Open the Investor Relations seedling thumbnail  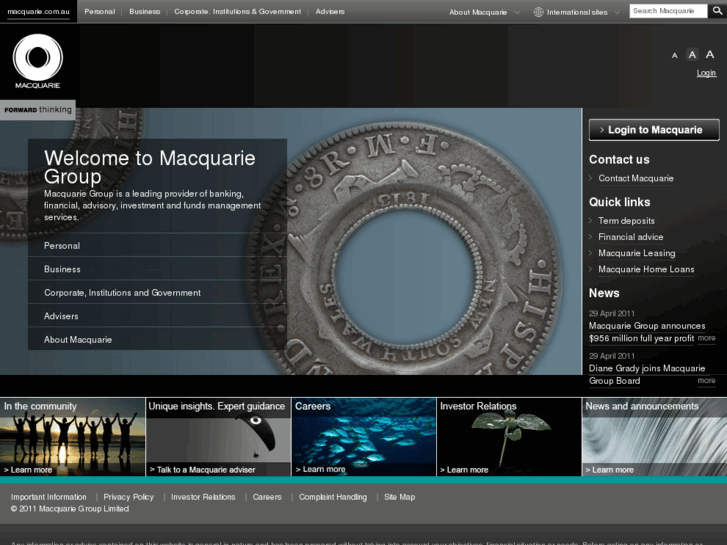(509, 436)
